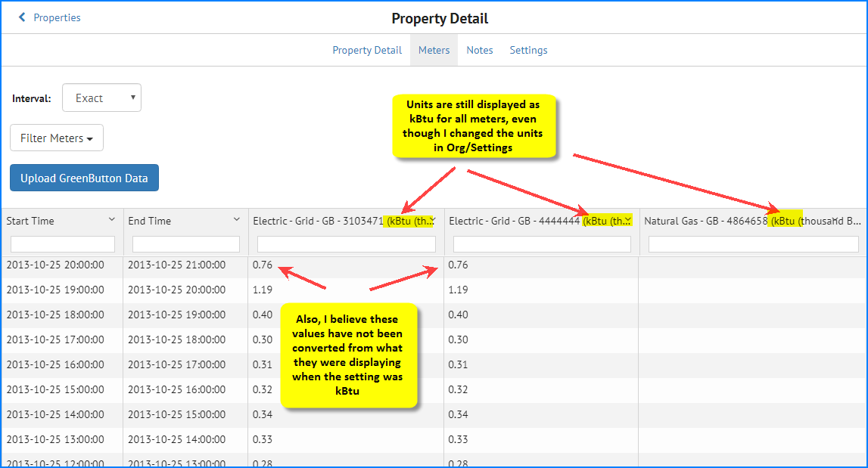Image resolution: width=868 pixels, height=468 pixels.
Task: Expand the Filter Meters caret
Action: click(x=91, y=138)
